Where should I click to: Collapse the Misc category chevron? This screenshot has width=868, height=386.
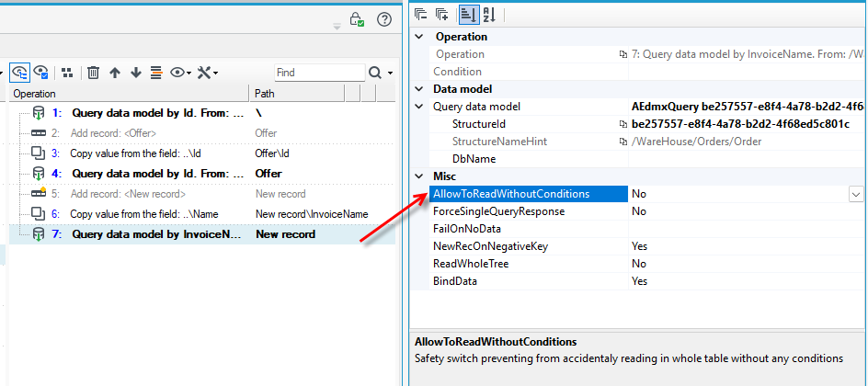419,176
